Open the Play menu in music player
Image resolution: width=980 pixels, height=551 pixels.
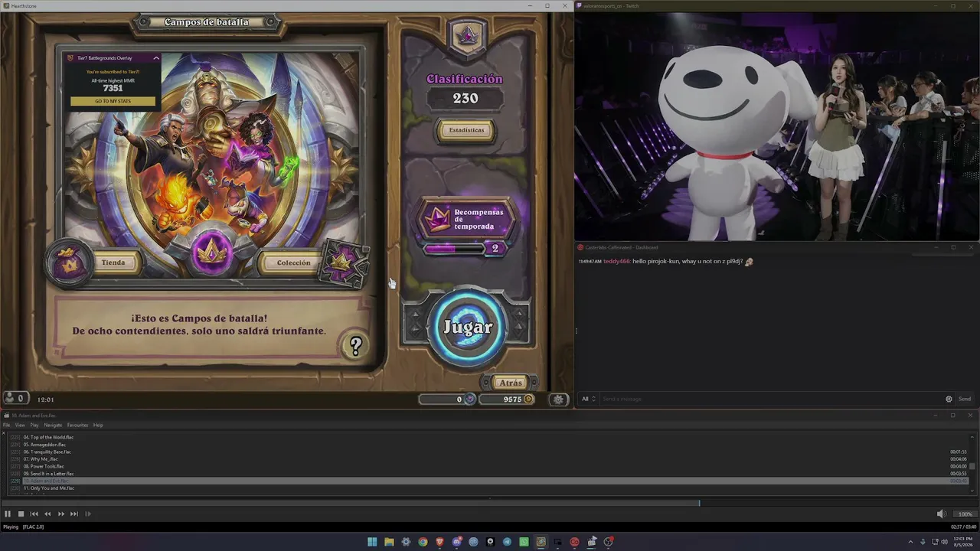point(34,425)
